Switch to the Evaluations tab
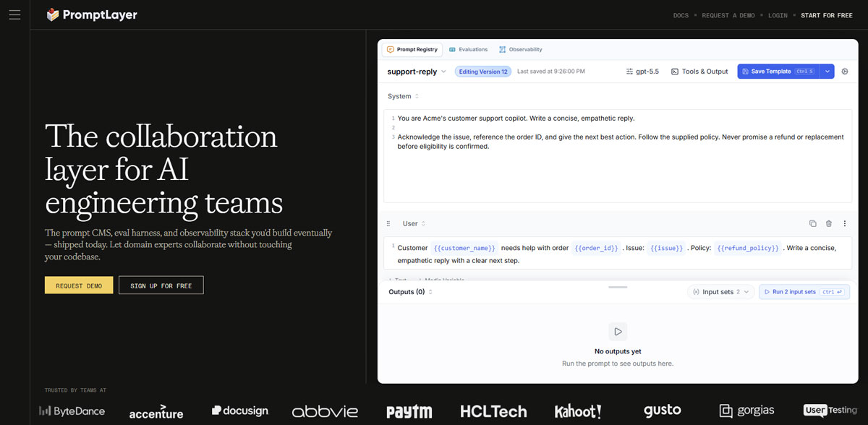 coord(468,49)
